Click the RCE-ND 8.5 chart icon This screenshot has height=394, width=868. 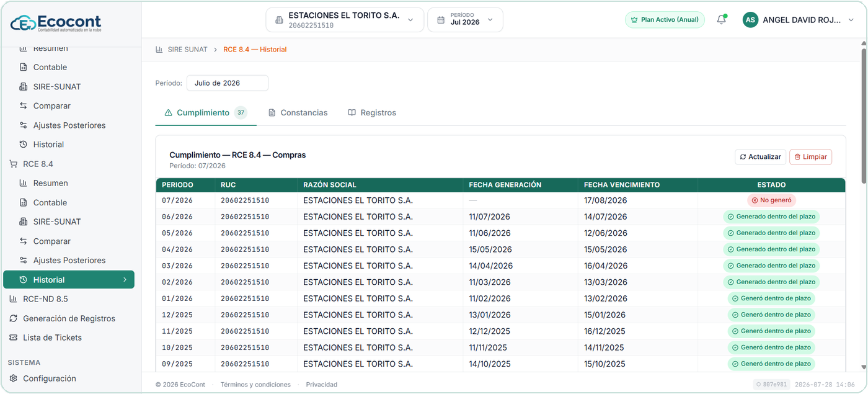(13, 299)
